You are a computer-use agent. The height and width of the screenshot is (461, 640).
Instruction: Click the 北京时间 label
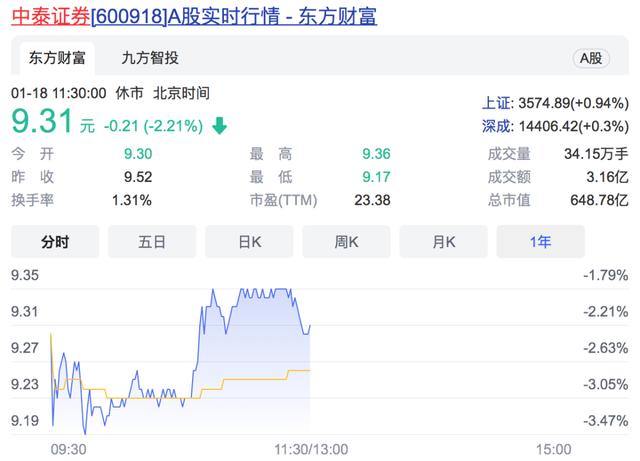(x=181, y=93)
